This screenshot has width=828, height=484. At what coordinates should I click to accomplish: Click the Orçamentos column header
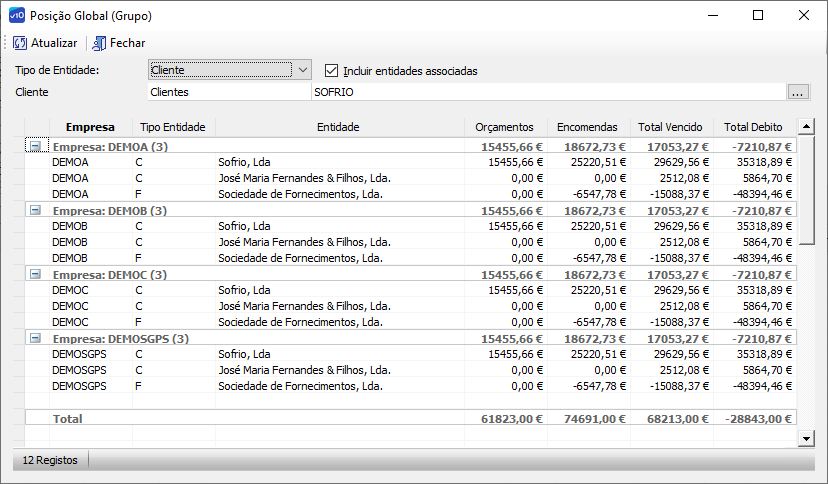[x=504, y=127]
